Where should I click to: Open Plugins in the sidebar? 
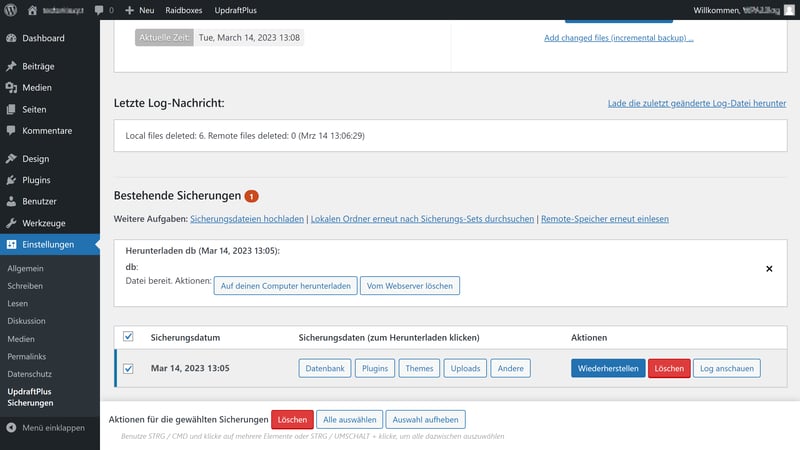36,180
